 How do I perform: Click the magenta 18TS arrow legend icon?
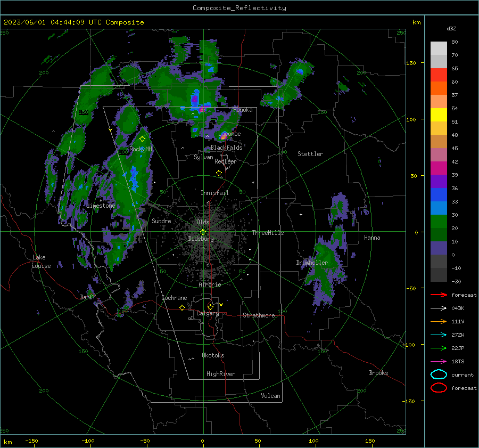[x=439, y=362]
